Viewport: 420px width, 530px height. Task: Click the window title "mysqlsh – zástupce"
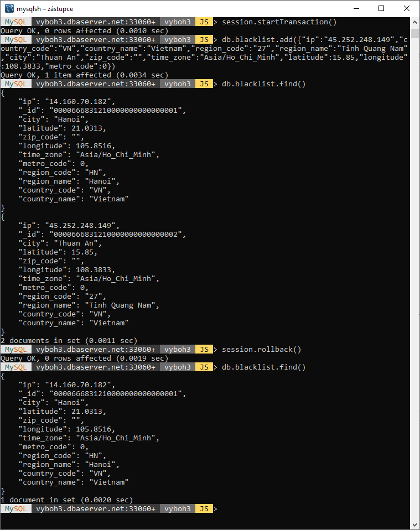tap(45, 9)
